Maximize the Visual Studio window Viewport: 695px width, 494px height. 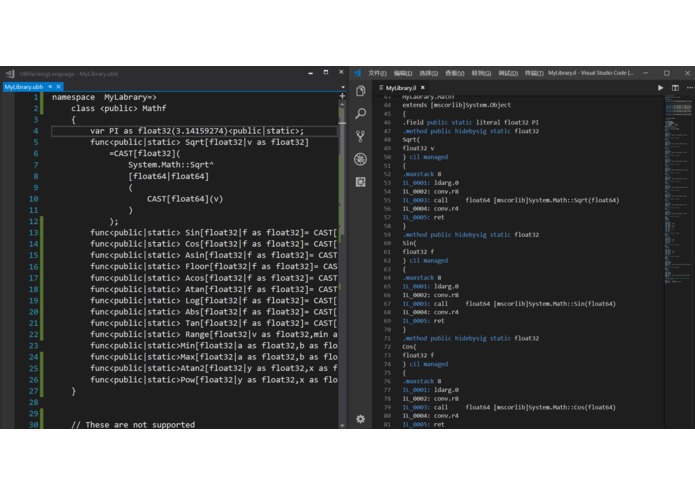coord(326,72)
